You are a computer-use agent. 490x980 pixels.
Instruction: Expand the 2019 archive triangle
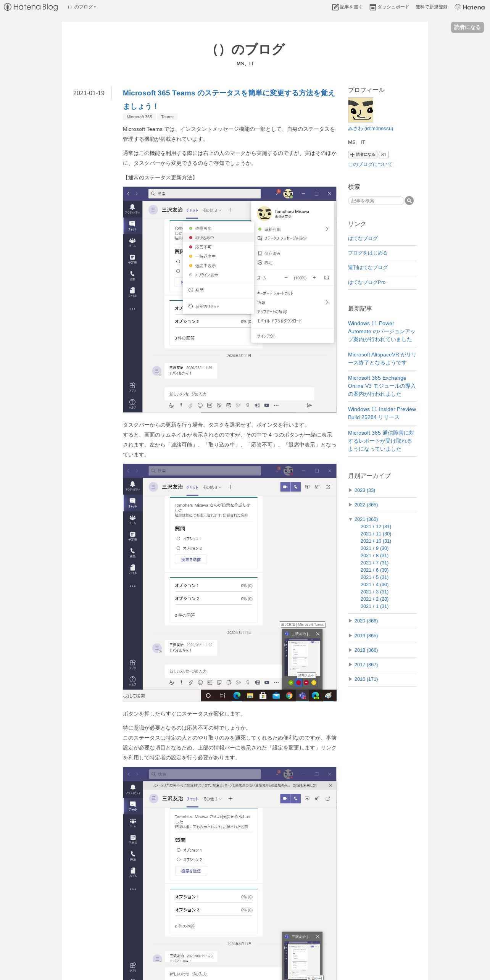tap(350, 636)
